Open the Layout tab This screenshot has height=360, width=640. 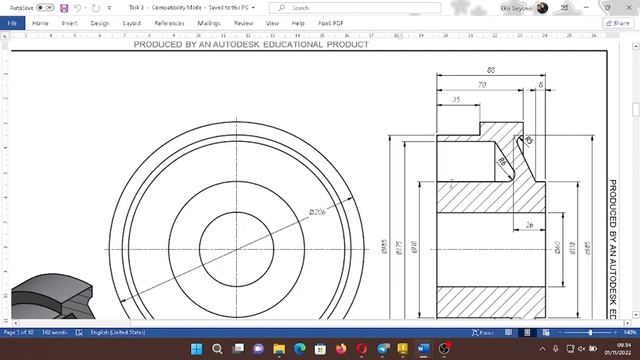click(x=131, y=23)
